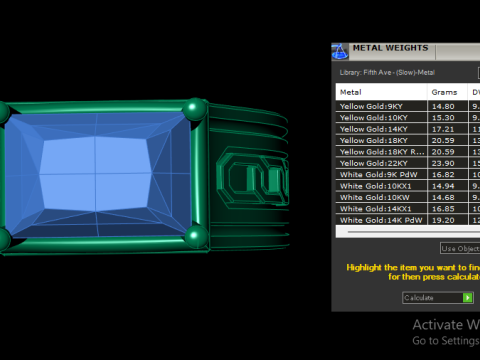
Task: Click the Use Object button
Action: [460, 248]
